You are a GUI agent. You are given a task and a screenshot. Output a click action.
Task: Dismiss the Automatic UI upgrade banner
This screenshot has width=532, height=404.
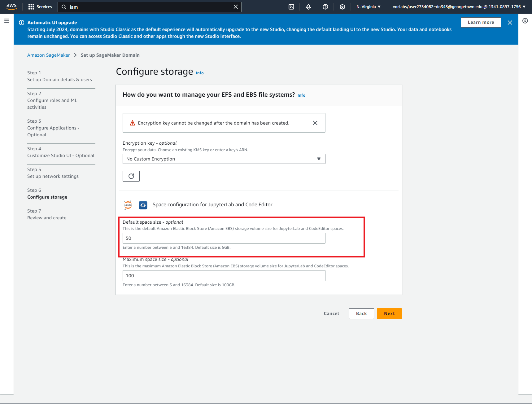click(510, 23)
